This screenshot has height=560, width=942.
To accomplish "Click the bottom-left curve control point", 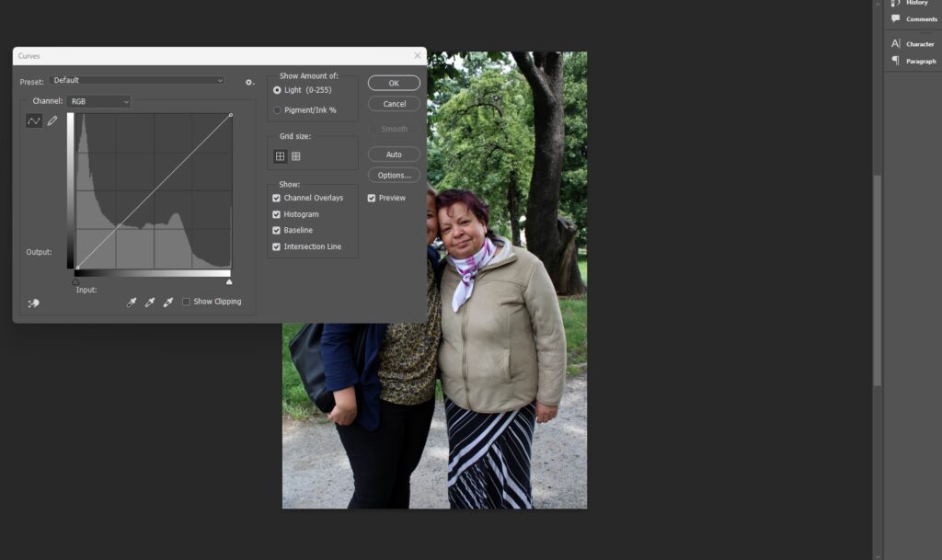I will (x=77, y=268).
